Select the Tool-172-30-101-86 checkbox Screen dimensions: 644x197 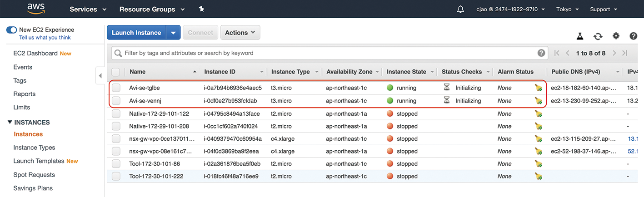116,164
